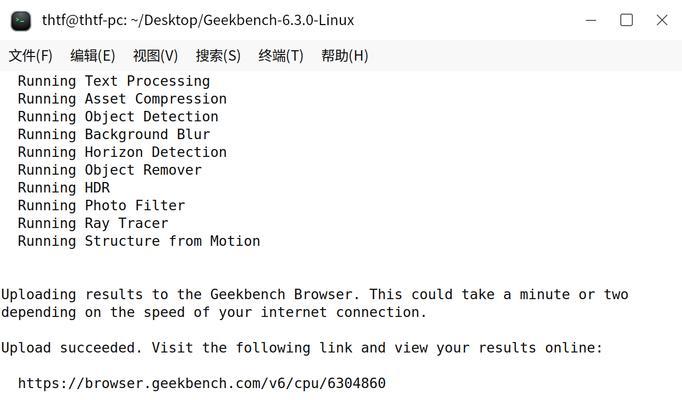Screen dimensions: 682x400
Task: Click the 'Upload succeeded' message line
Action: coord(302,348)
